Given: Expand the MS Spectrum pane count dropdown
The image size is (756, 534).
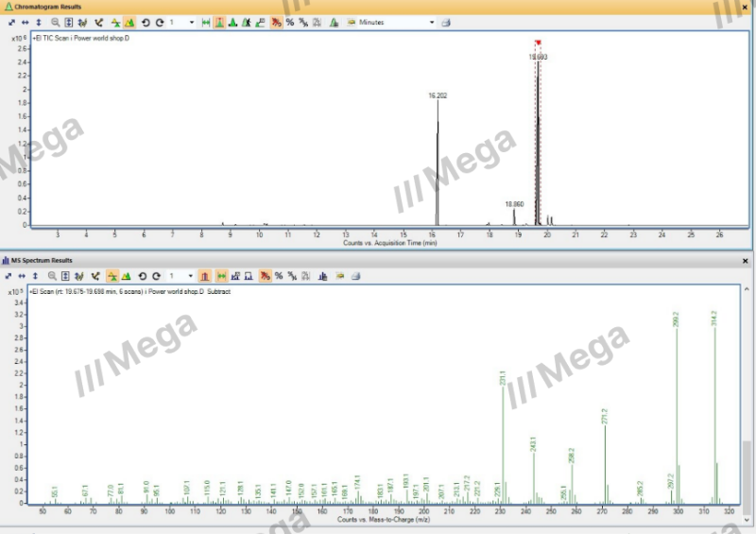Looking at the screenshot, I should [192, 276].
